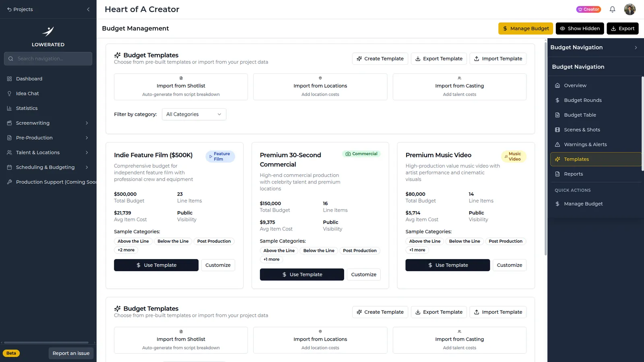Click the Statistics bar chart icon
The height and width of the screenshot is (362, 644).
tap(9, 108)
